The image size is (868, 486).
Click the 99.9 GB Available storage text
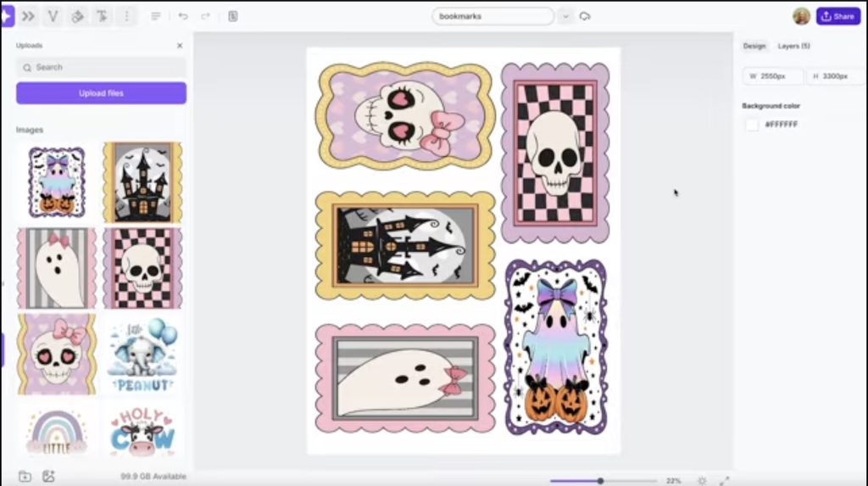click(153, 476)
